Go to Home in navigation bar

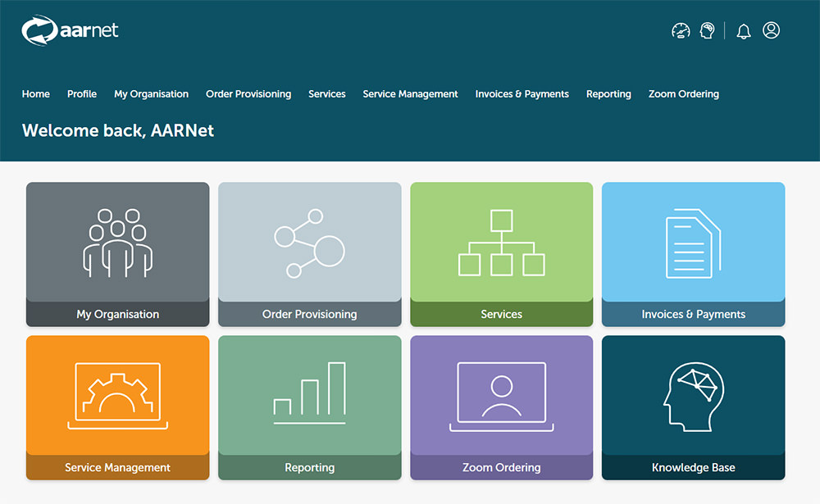(x=35, y=94)
